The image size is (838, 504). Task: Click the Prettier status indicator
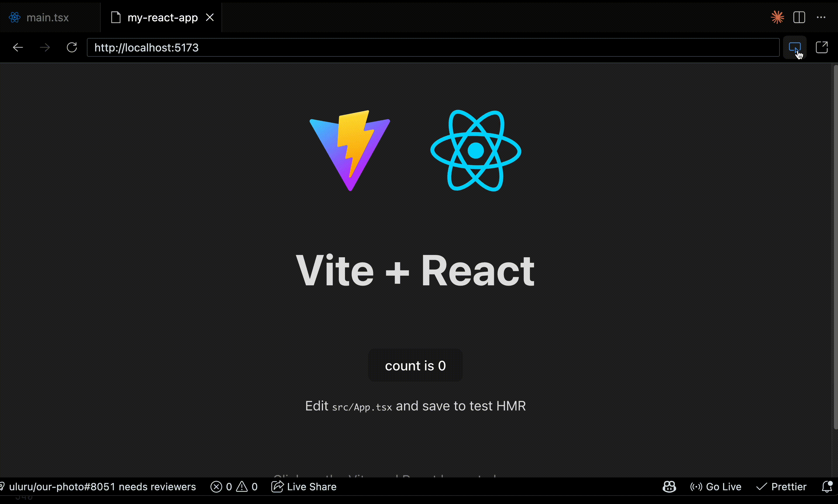point(781,487)
